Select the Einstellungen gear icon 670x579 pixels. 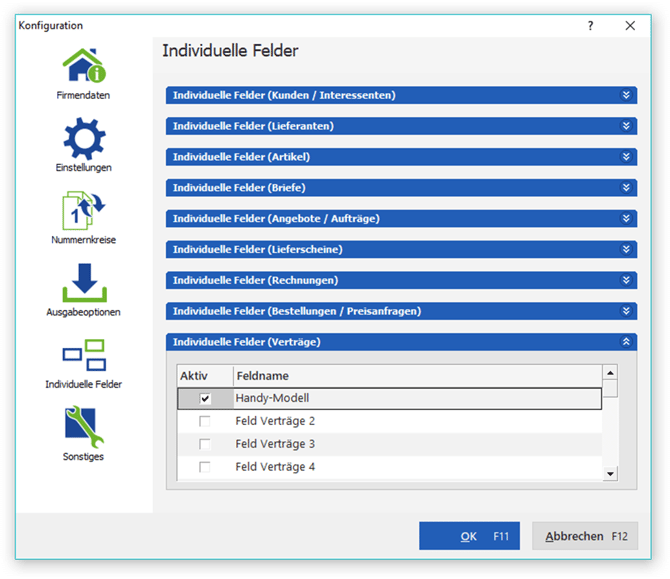(83, 137)
